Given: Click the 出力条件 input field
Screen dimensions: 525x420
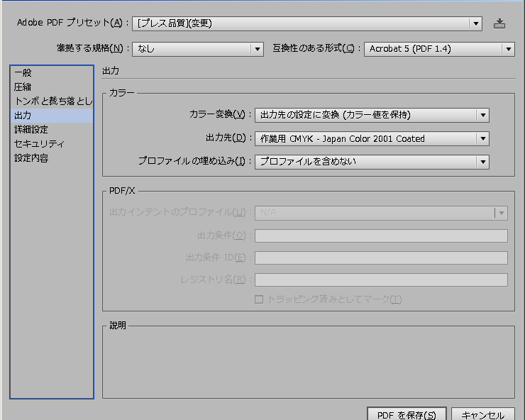Looking at the screenshot, I should point(381,236).
